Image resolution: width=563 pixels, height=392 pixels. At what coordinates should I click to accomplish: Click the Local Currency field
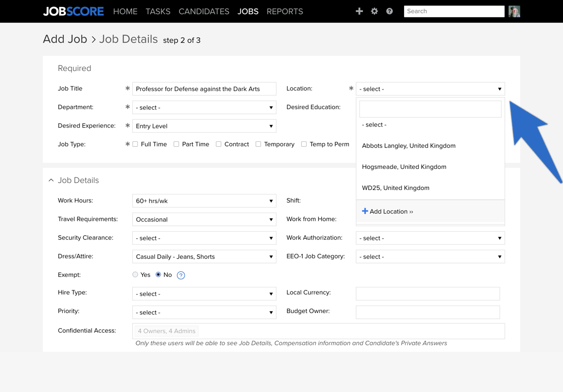tap(428, 293)
